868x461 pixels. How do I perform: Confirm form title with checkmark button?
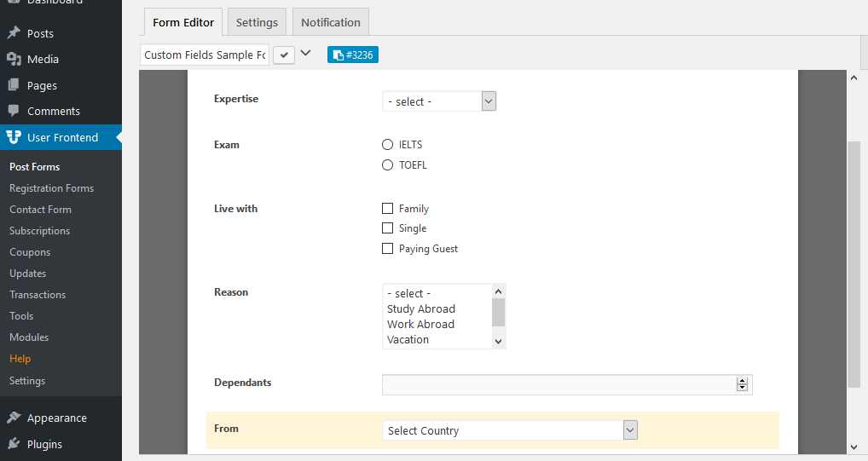[284, 55]
